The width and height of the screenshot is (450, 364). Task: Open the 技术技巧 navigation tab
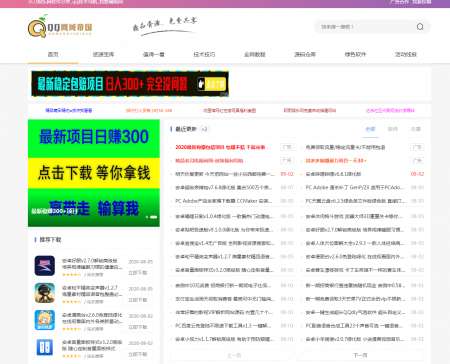(x=204, y=54)
